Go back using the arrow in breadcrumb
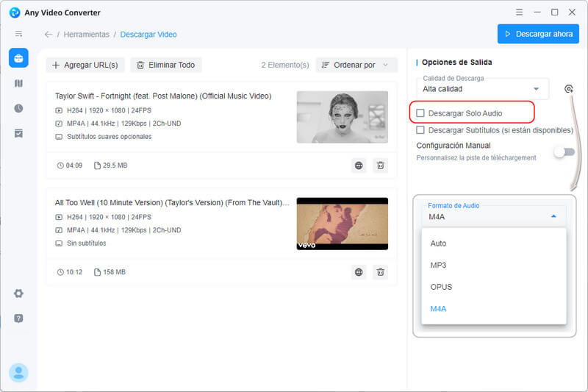 (49, 35)
